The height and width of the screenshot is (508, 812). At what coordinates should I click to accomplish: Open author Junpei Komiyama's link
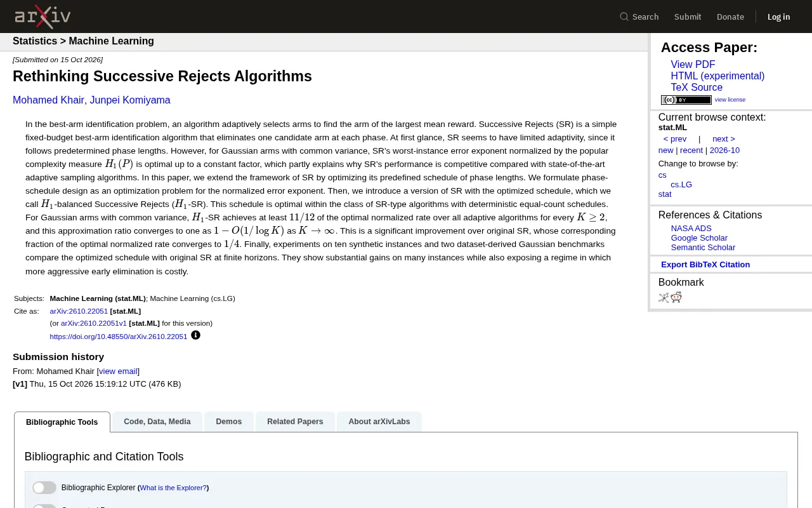(130, 100)
